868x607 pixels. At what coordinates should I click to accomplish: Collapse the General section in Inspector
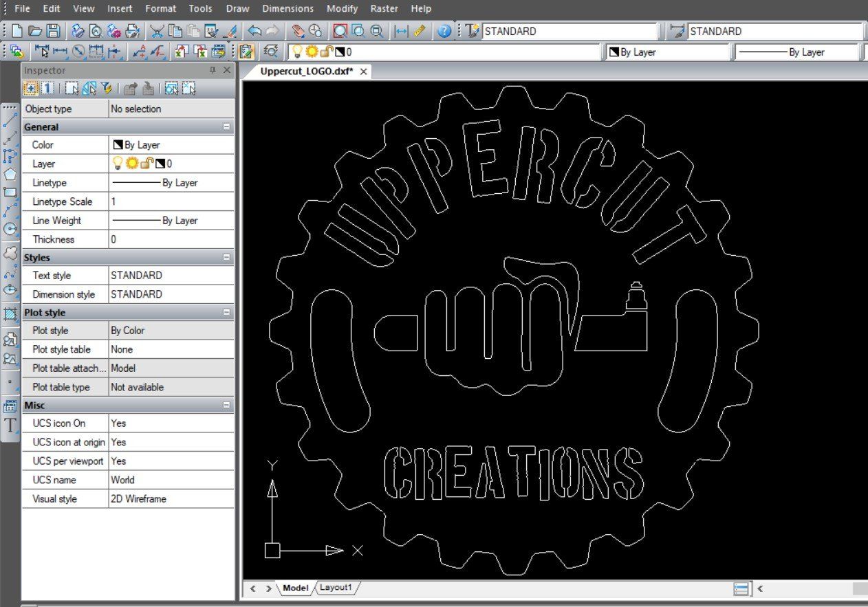point(226,127)
